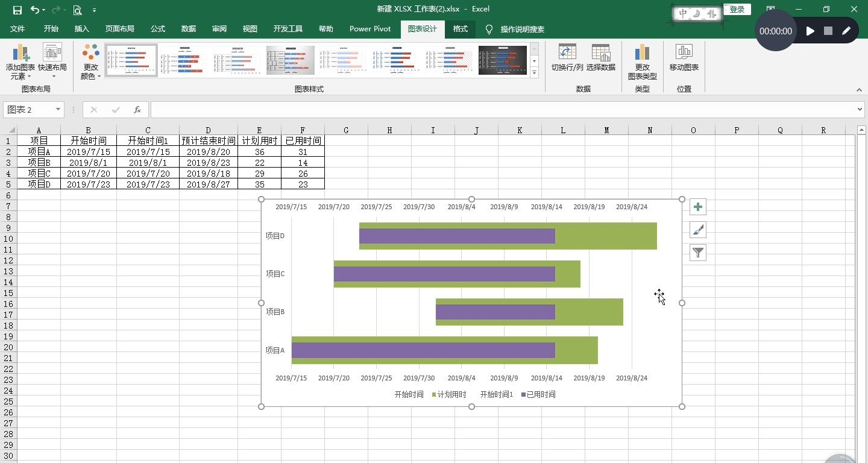
Task: Select cell E1 with header 计划用时
Action: tap(259, 140)
